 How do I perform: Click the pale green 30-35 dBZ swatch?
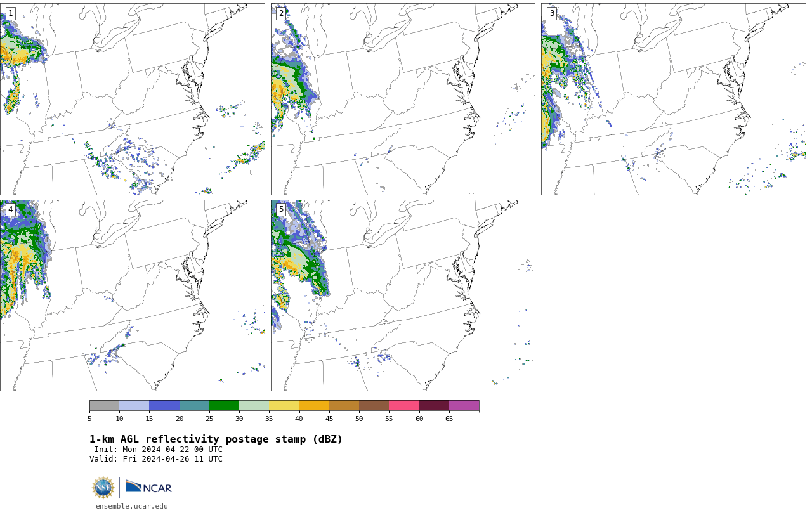pos(254,406)
